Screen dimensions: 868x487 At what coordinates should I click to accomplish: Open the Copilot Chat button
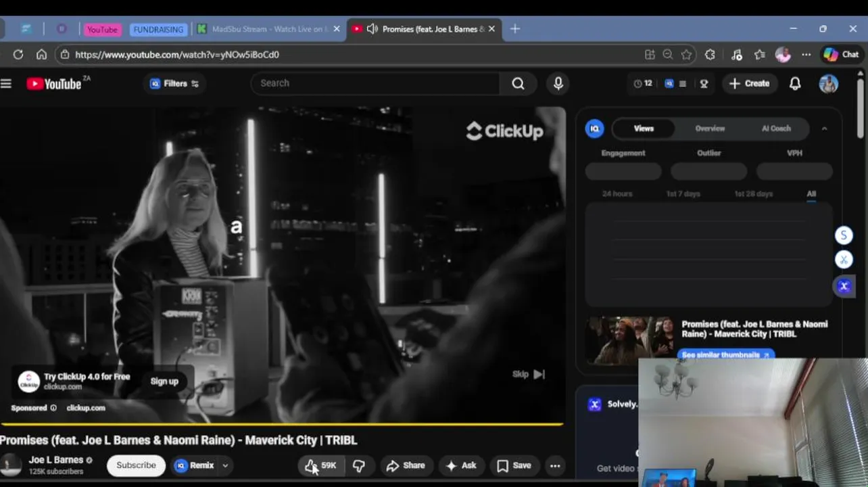pos(842,54)
